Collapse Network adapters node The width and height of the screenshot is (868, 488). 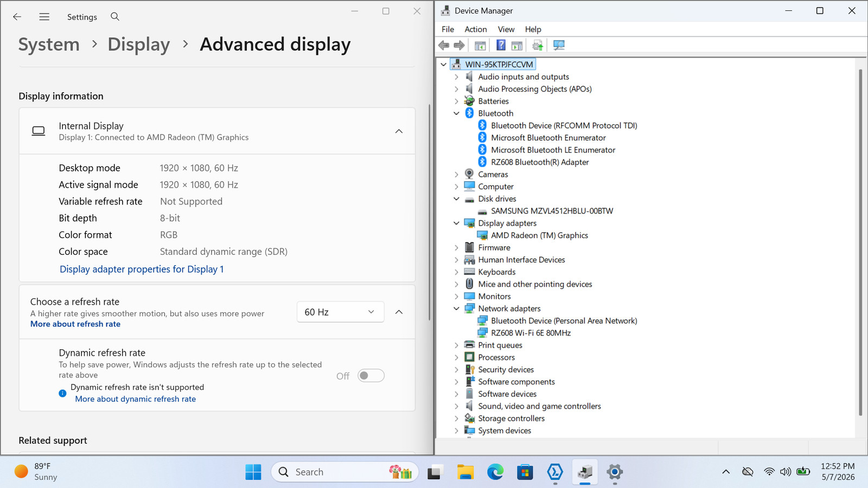(x=456, y=309)
